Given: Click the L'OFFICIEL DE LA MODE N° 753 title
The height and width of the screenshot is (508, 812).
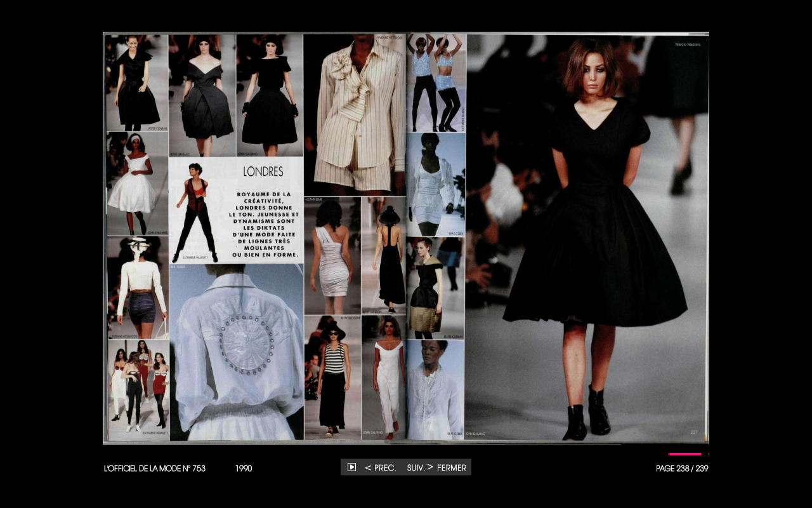Looking at the screenshot, I should pos(155,469).
